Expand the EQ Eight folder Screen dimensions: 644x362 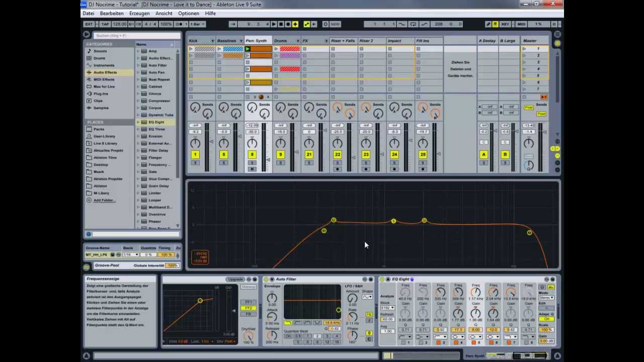[x=138, y=122]
